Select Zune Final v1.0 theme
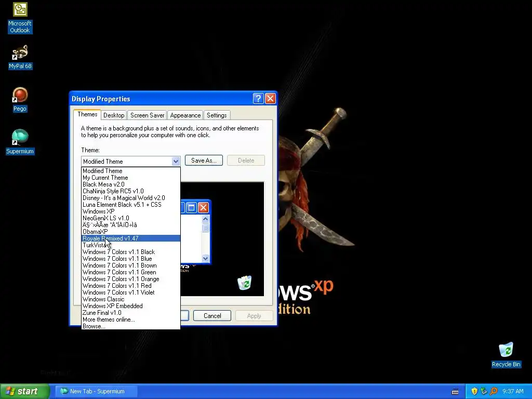 [130, 313]
